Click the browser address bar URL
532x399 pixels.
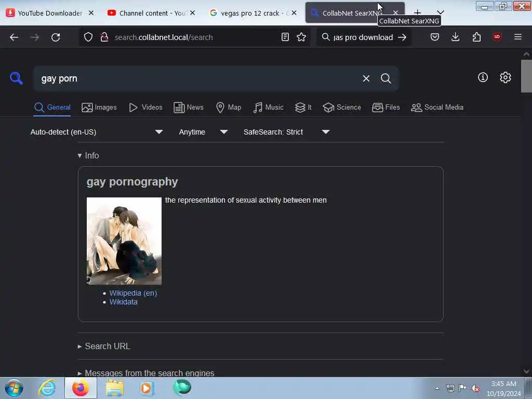195,37
